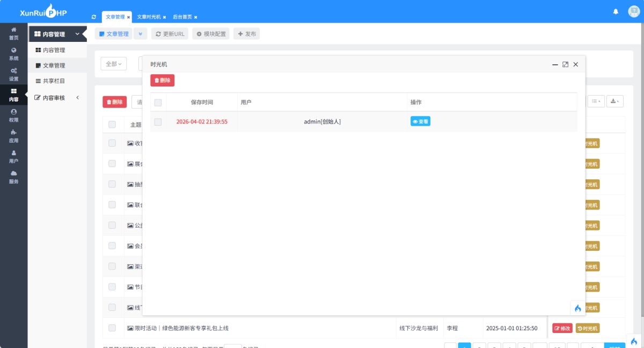Toggle the select-all checkbox in the 时光机 dialog
Image resolution: width=644 pixels, height=348 pixels.
click(x=158, y=102)
